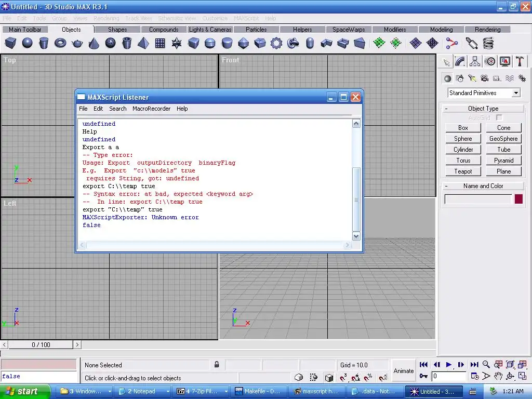Click the GeoSphere button
Screen dimensions: 532x399
[503, 138]
